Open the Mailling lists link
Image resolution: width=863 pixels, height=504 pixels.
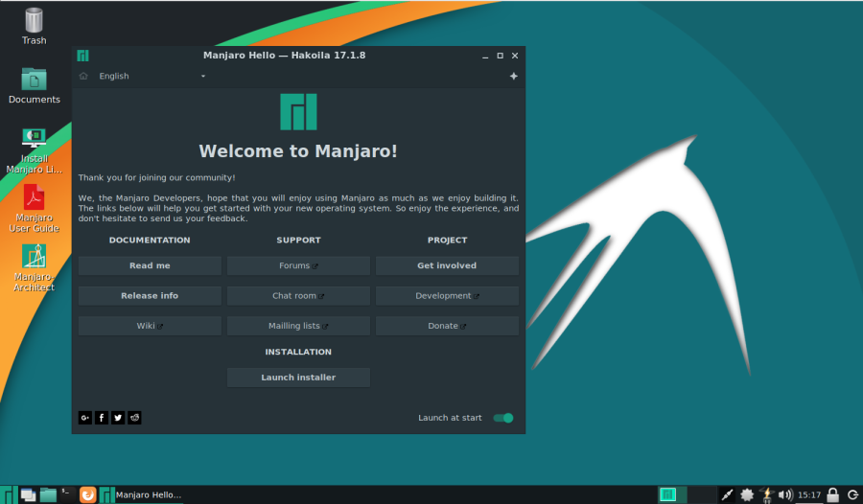click(298, 326)
